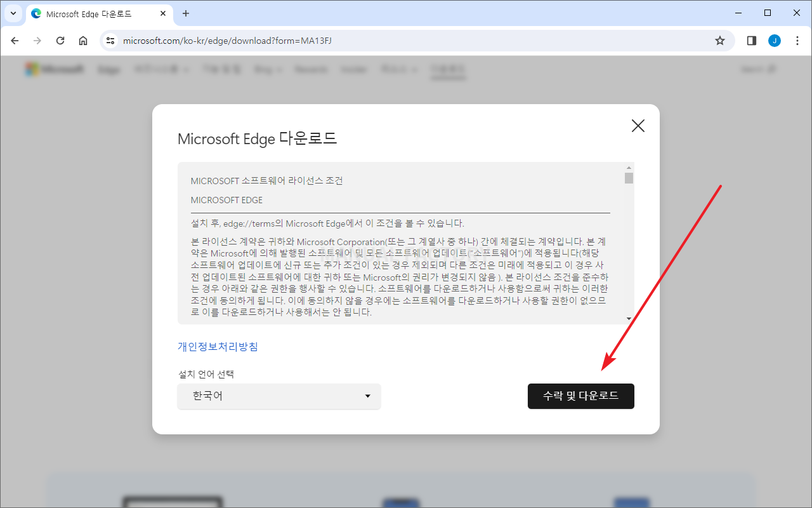
Task: Click the license scroll up arrow
Action: (629, 168)
